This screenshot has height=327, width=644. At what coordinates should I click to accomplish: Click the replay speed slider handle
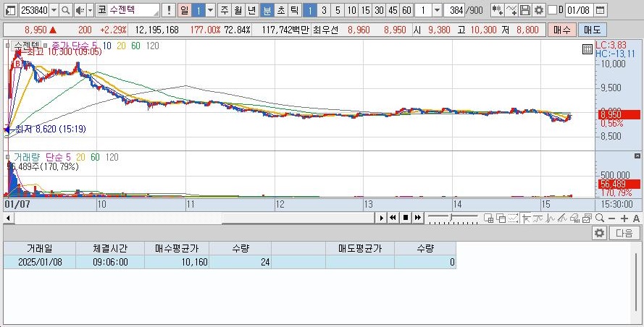[451, 217]
